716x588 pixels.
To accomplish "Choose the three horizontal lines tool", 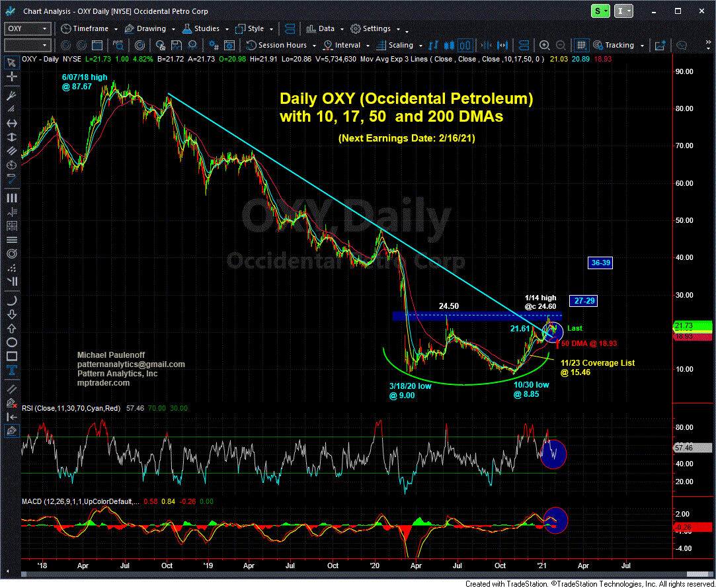I will 12,239.
